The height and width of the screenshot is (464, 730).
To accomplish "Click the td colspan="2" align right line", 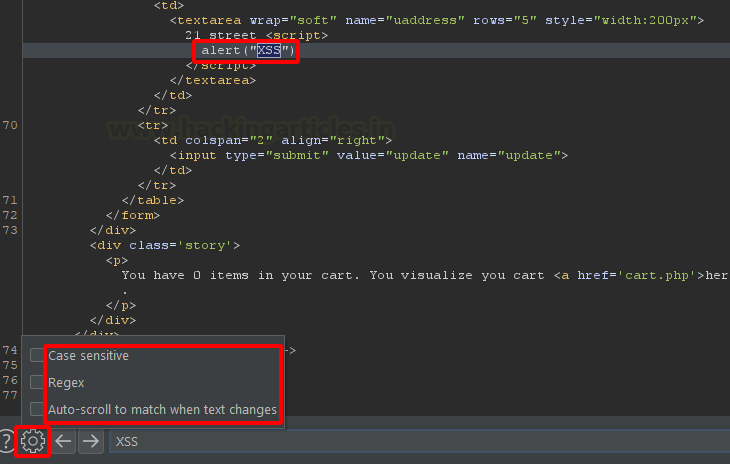I will tap(273, 141).
